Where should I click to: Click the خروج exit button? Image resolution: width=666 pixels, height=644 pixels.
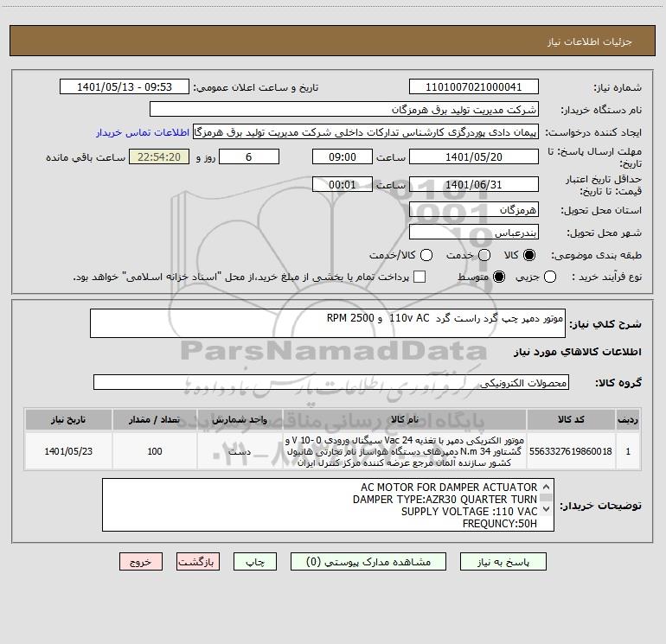[x=141, y=562]
